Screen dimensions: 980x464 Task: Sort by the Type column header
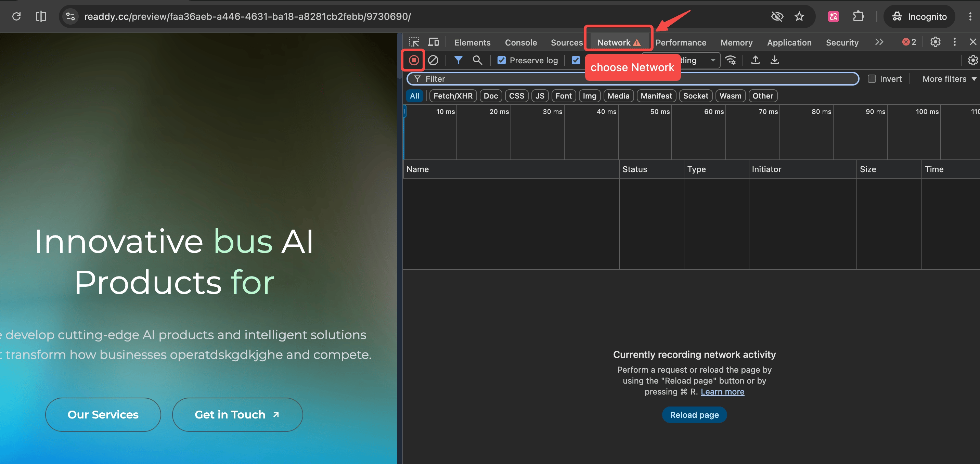(717, 169)
